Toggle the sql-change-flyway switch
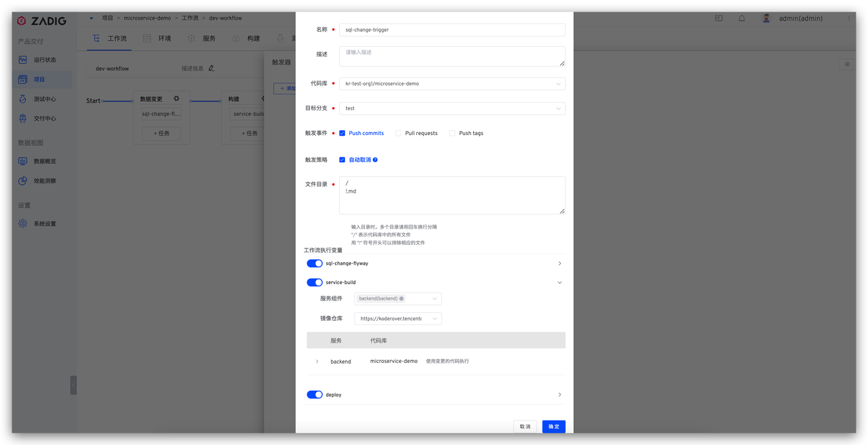868x445 pixels. (315, 263)
